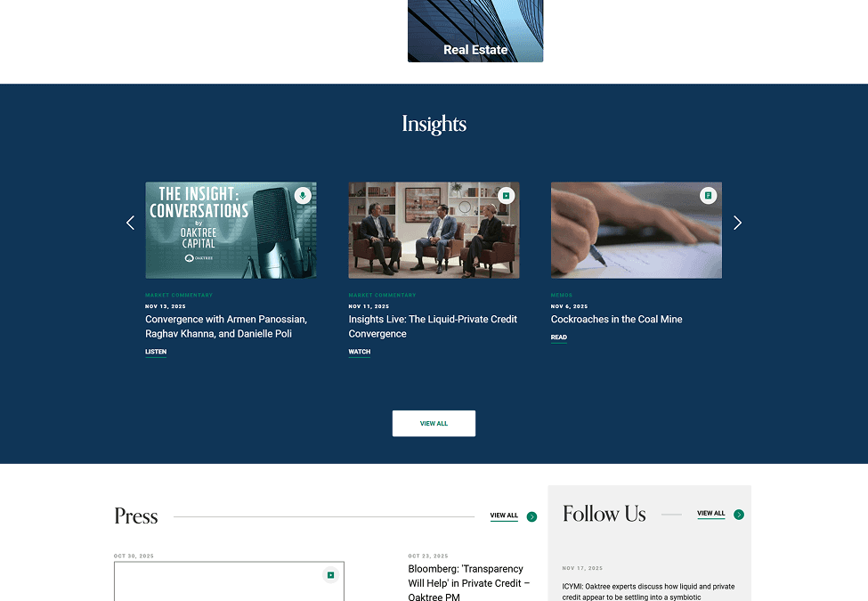Click the video play icon on Insights Live card
The height and width of the screenshot is (601, 868).
(x=506, y=195)
